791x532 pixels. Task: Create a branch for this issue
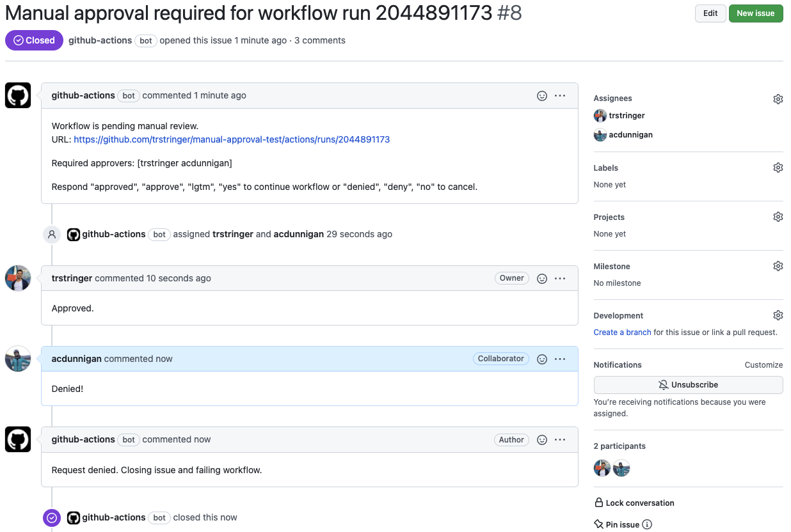621,332
